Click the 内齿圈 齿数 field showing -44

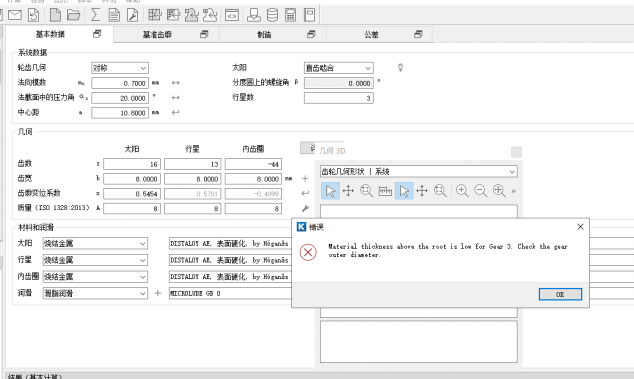point(253,164)
